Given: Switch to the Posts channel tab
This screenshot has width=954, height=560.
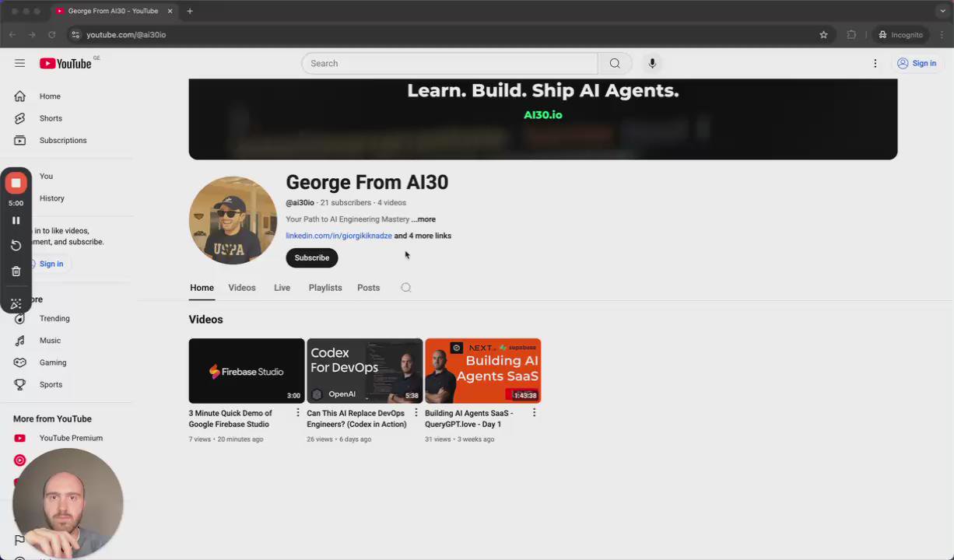Looking at the screenshot, I should click(368, 288).
